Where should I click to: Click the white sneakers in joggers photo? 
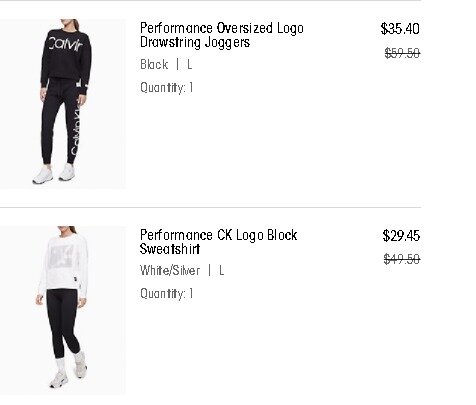pyautogui.click(x=54, y=173)
